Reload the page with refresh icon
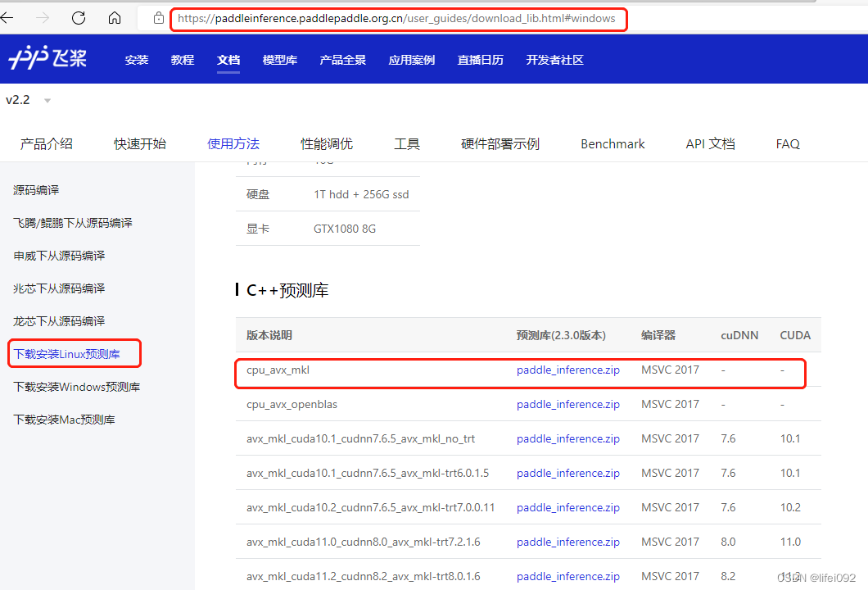The width and height of the screenshot is (868, 590). 79,18
